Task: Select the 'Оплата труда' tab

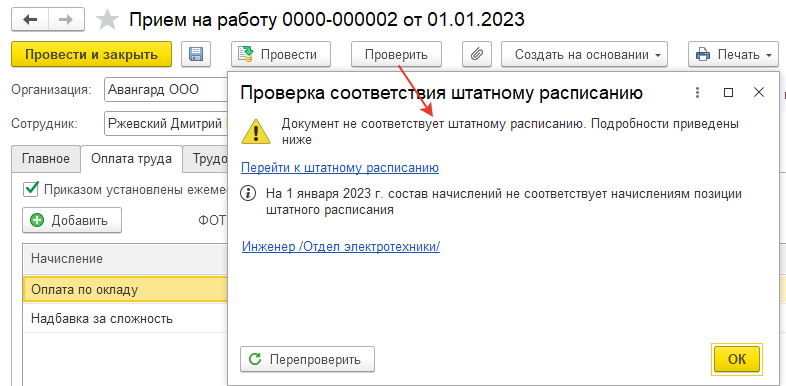Action: pyautogui.click(x=131, y=159)
